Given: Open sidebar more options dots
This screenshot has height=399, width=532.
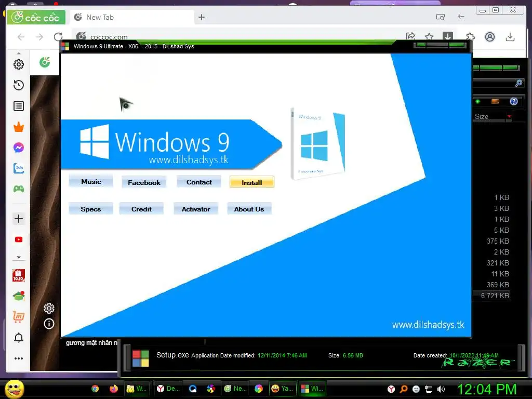Looking at the screenshot, I should 19,358.
